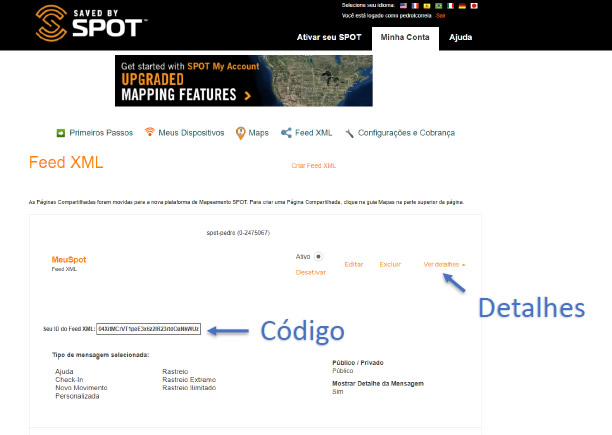Click the Público value text

(343, 371)
